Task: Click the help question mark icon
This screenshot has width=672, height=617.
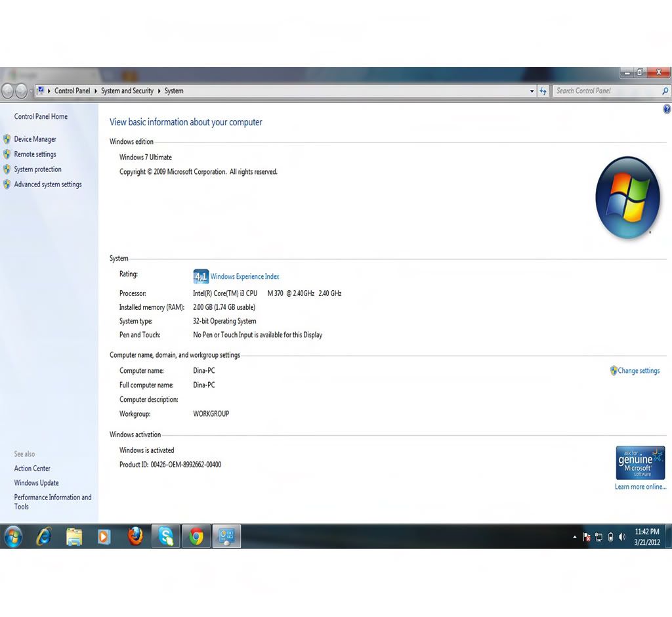Action: (667, 110)
